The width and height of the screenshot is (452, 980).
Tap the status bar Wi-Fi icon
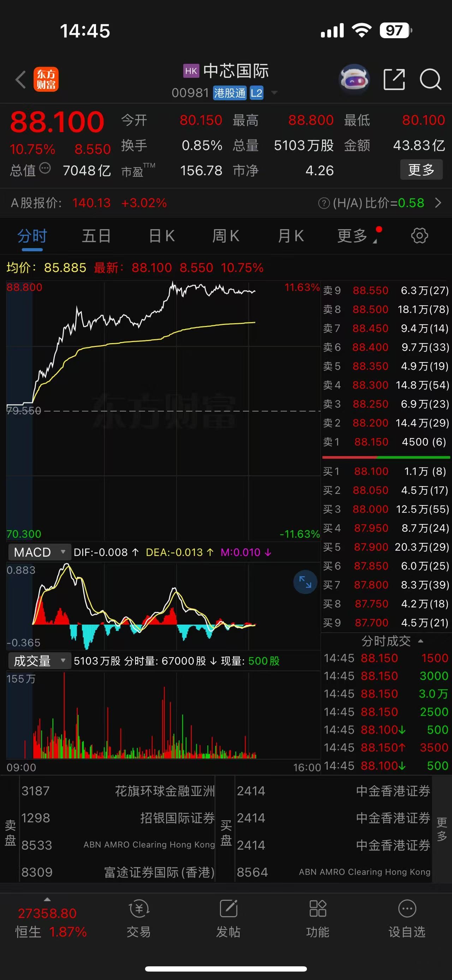click(362, 30)
